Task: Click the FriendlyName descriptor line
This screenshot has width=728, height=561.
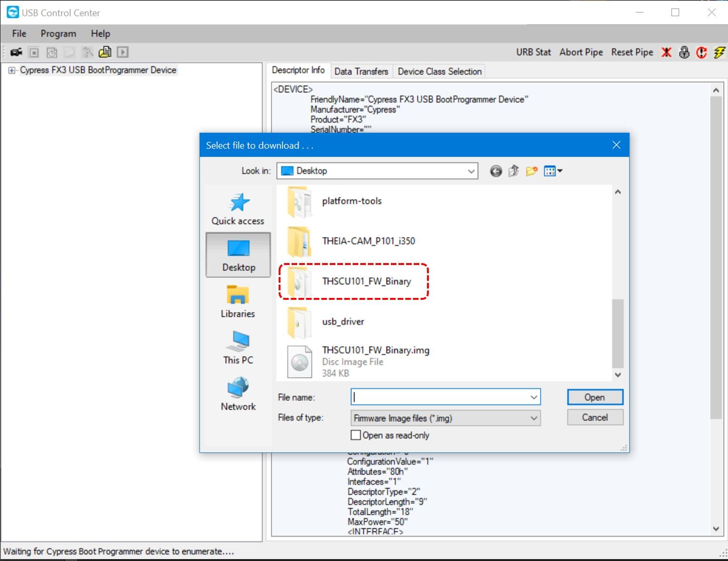Action: [419, 99]
